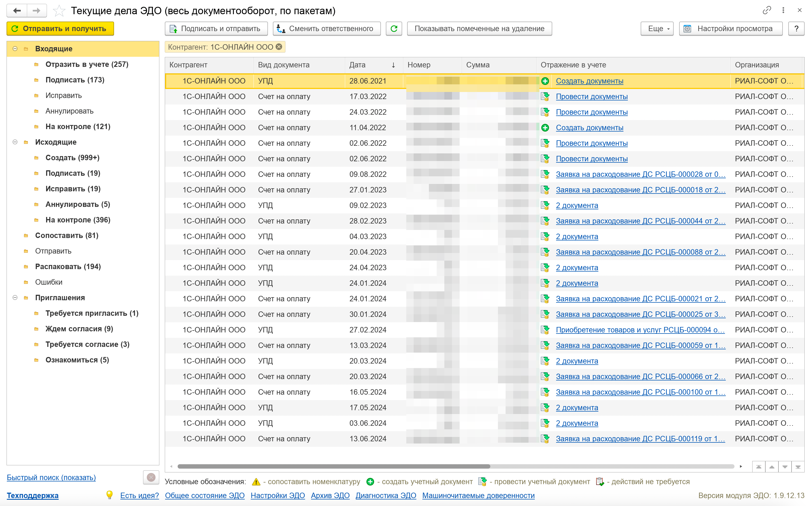Select Отразить в учете (257) folder
This screenshot has height=506, width=812.
click(x=87, y=64)
